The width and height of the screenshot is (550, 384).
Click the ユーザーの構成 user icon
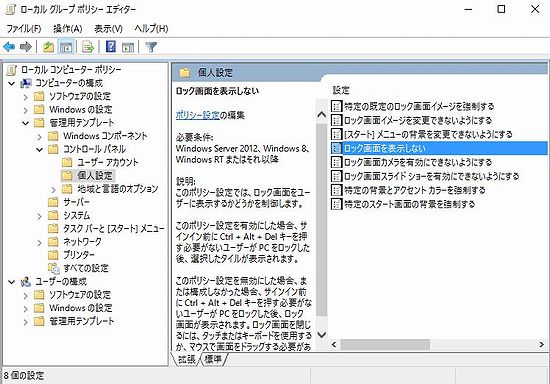[26, 282]
